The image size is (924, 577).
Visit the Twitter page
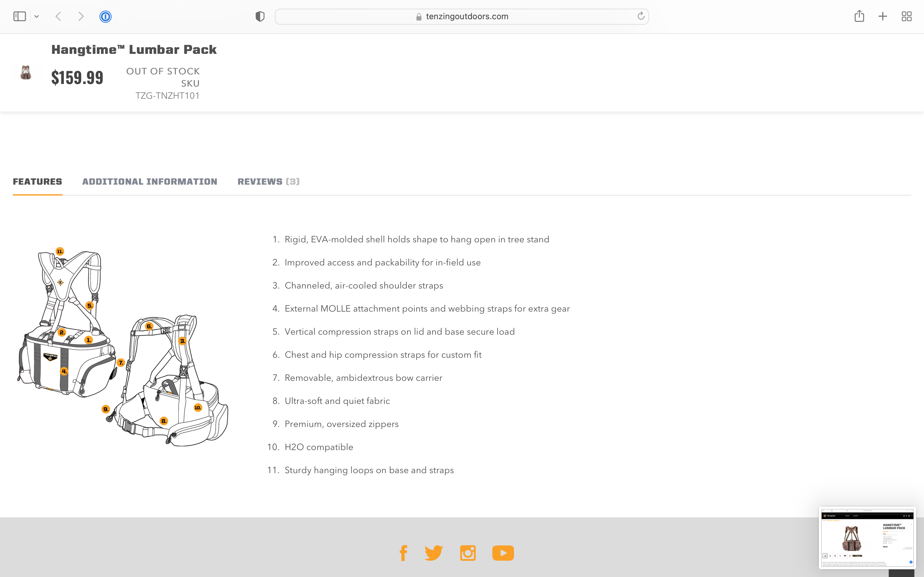pos(434,553)
